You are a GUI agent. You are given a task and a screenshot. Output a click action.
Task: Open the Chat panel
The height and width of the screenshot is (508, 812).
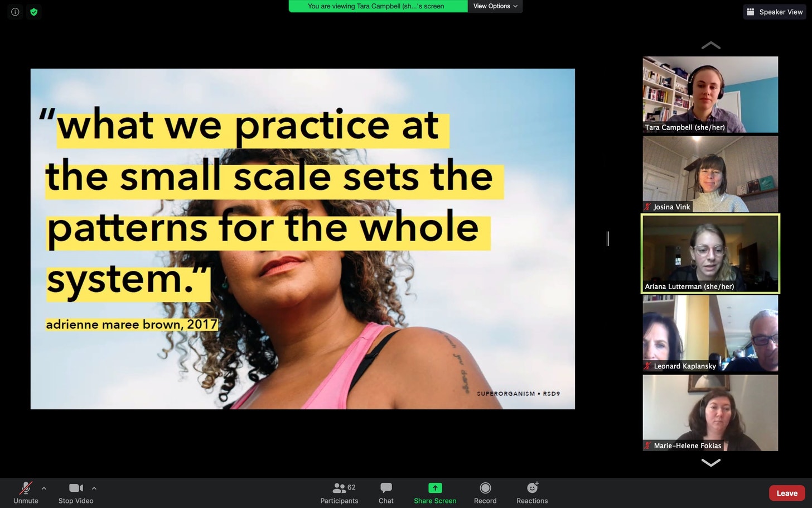click(x=386, y=493)
